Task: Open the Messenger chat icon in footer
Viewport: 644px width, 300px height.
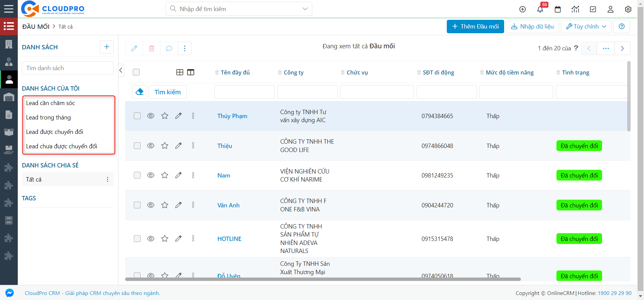Action: [x=9, y=293]
